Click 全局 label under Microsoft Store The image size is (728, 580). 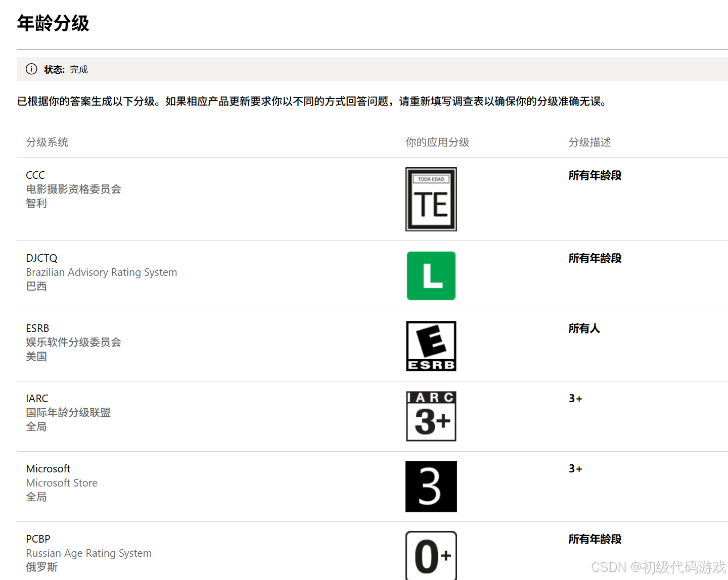click(x=36, y=497)
